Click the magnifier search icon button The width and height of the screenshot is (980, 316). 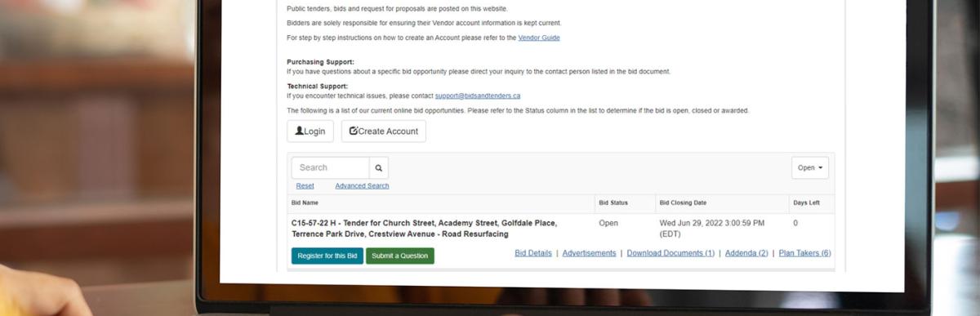click(x=379, y=167)
